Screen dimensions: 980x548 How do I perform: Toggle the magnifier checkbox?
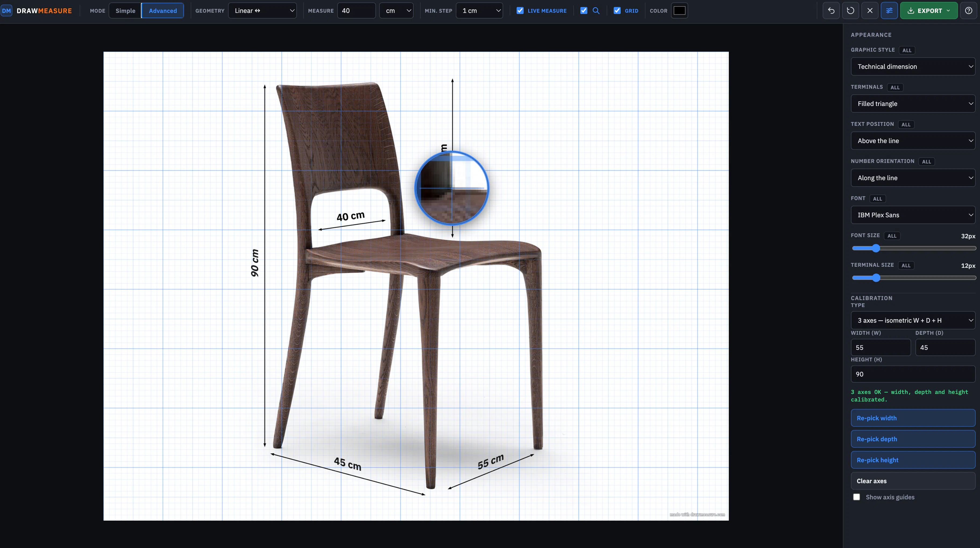[584, 11]
